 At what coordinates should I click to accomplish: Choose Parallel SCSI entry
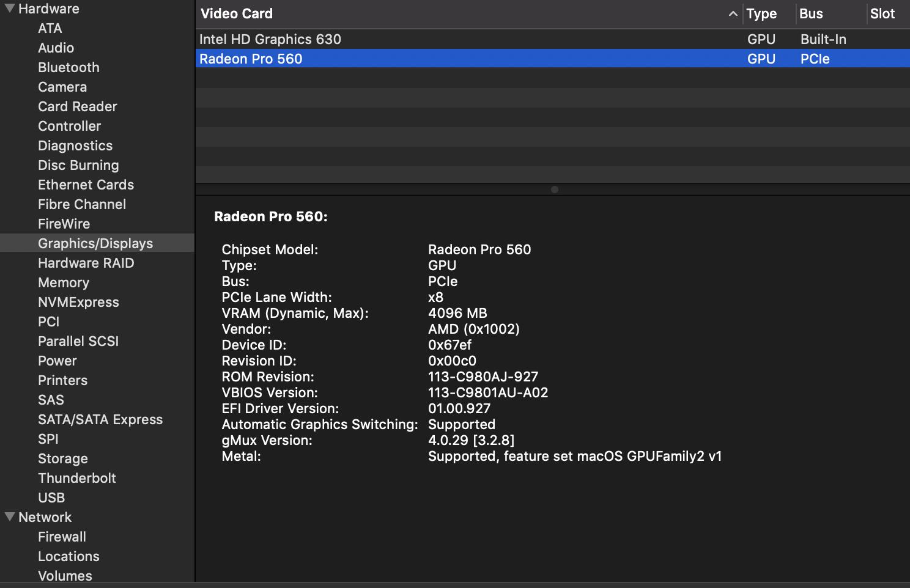(x=78, y=341)
